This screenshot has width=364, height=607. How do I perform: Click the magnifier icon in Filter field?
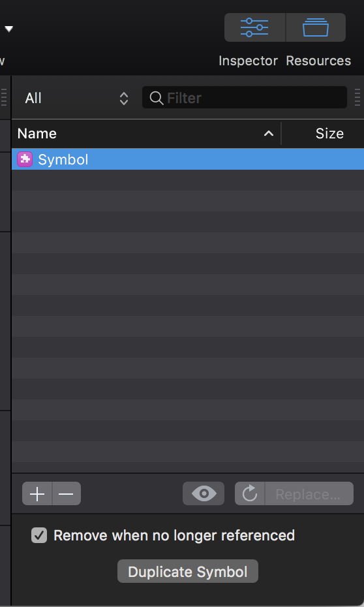click(157, 98)
